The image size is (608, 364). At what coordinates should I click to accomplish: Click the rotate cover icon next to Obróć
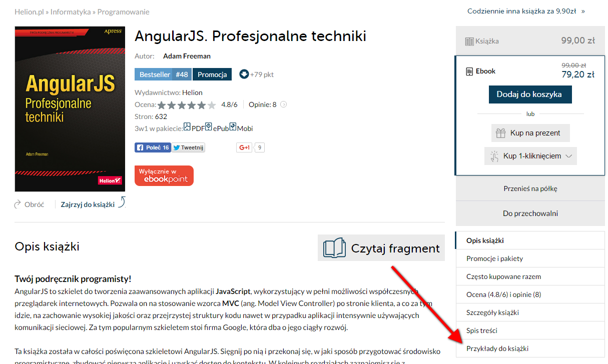click(x=18, y=204)
